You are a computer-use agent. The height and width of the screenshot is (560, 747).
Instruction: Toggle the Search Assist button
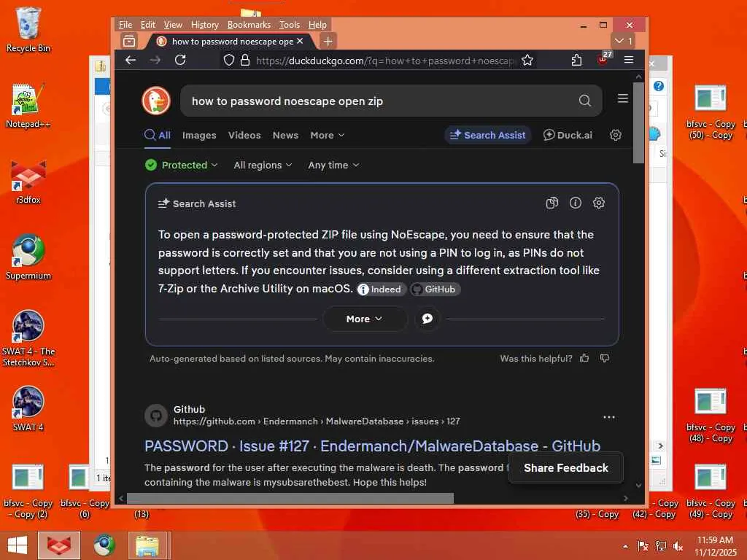coord(488,135)
